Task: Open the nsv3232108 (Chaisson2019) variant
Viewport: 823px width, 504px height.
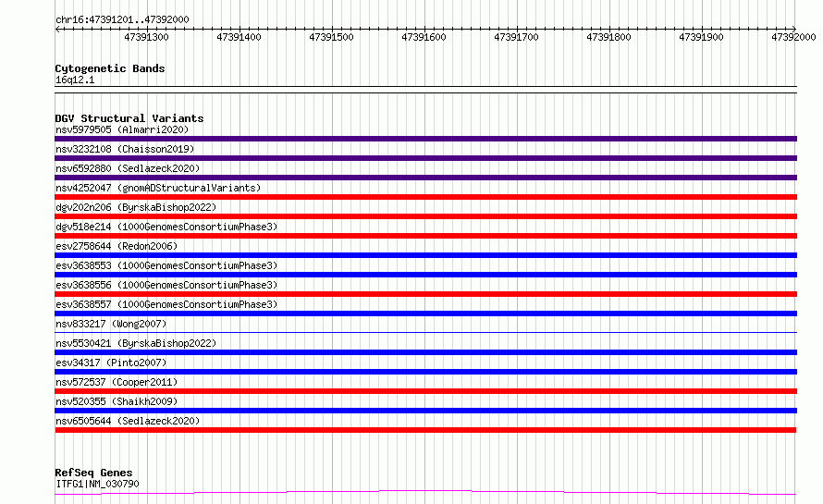Action: click(x=125, y=149)
